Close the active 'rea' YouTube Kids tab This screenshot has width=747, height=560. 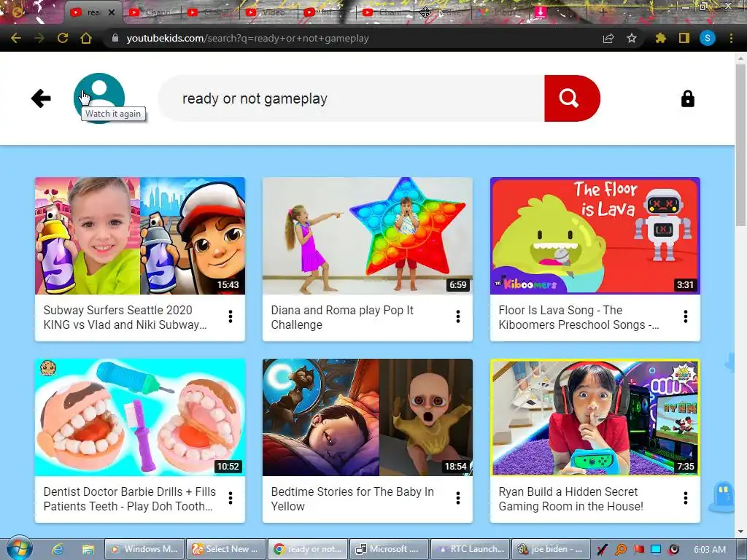[112, 12]
